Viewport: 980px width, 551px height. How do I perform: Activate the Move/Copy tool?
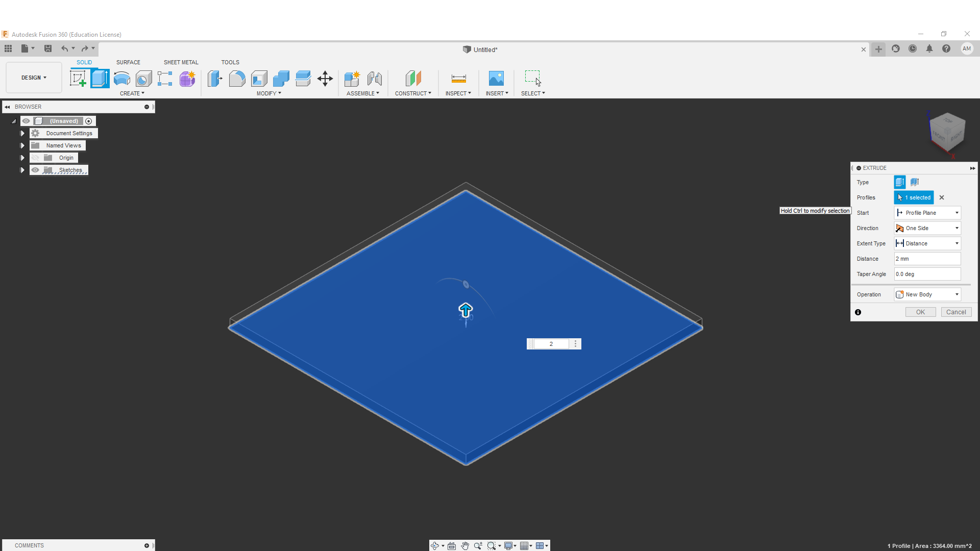(x=325, y=79)
